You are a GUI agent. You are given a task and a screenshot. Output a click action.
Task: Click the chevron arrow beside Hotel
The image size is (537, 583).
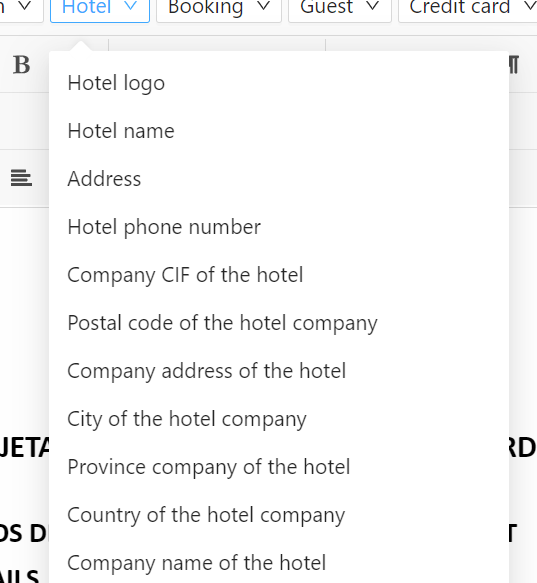coord(130,6)
